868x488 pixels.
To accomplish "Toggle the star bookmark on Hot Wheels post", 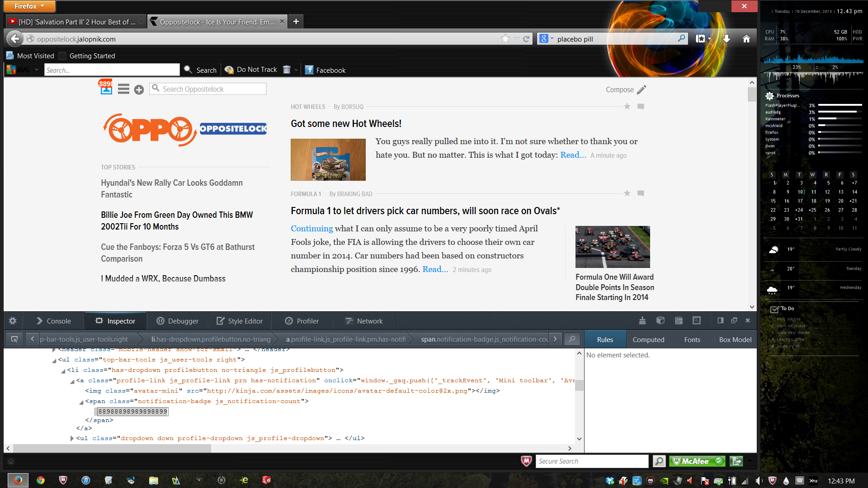I will click(x=627, y=106).
